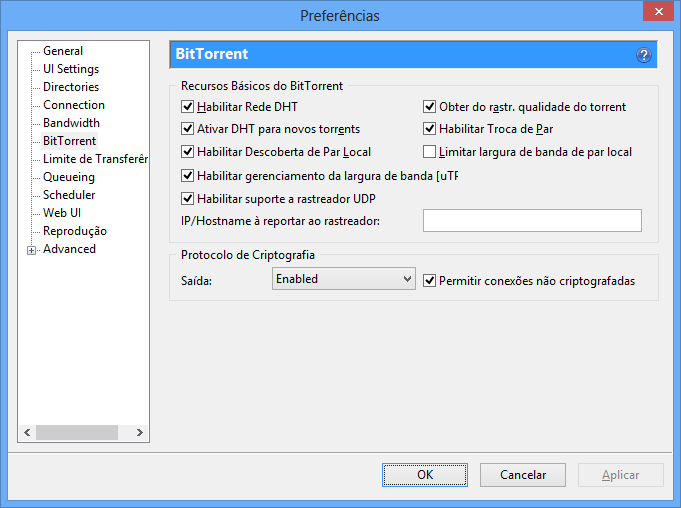
Task: Expand the Advanced tree node
Action: point(31,250)
